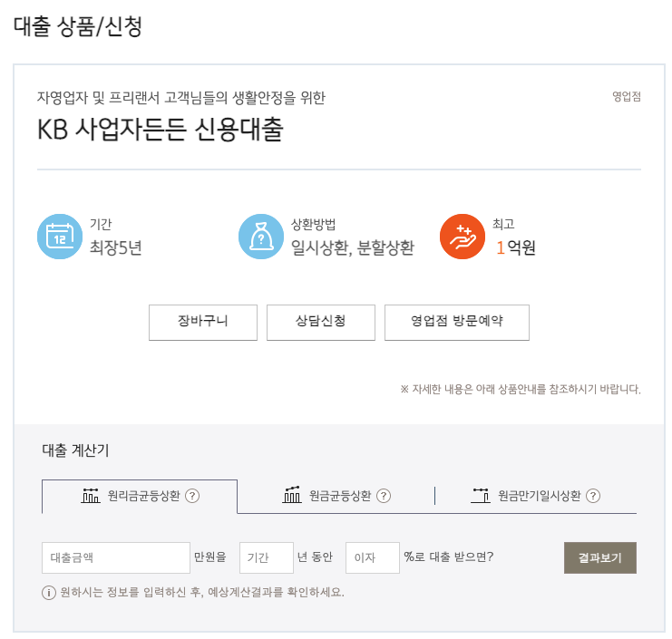672x639 pixels.
Task: Focus the 대출금액 input field
Action: pyautogui.click(x=116, y=557)
